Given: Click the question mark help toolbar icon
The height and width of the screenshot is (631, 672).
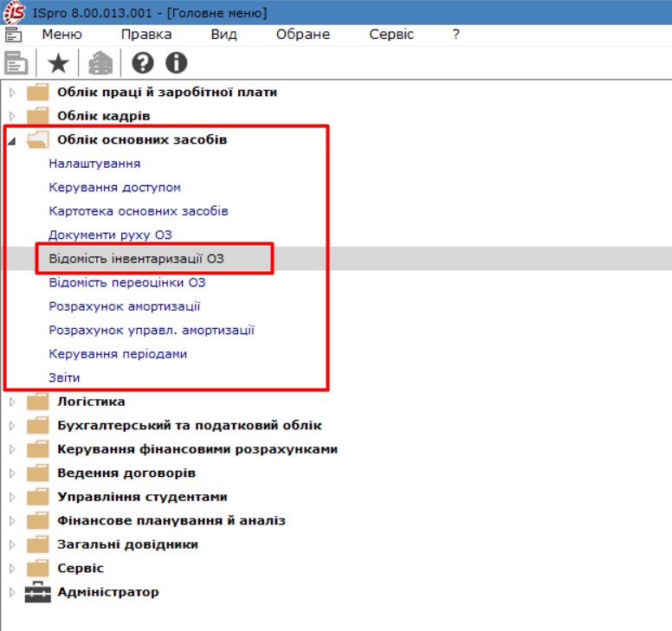Looking at the screenshot, I should [x=142, y=63].
